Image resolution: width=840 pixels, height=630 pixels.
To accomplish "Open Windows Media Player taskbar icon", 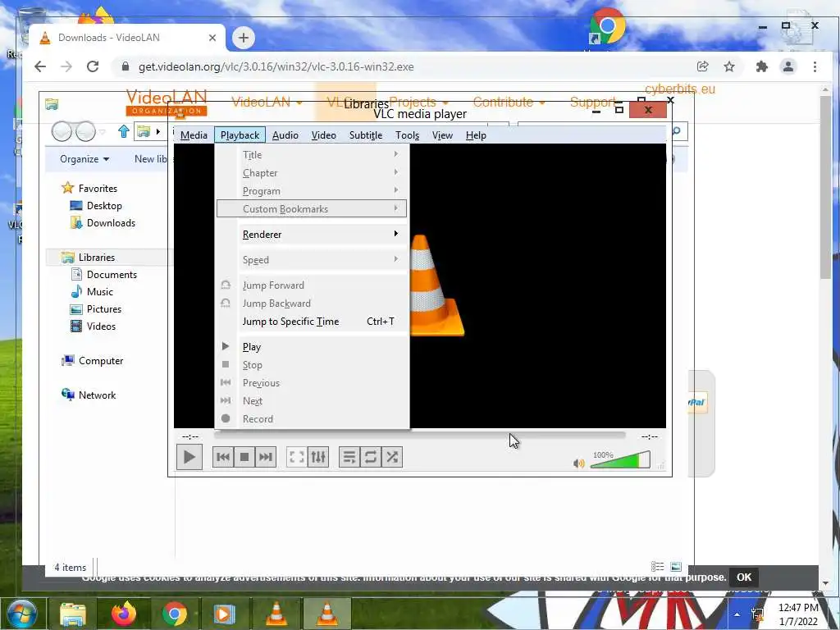I will coord(225,614).
